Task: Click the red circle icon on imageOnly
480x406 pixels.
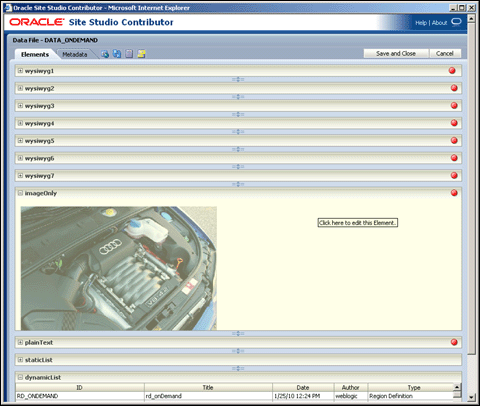Action: 454,193
